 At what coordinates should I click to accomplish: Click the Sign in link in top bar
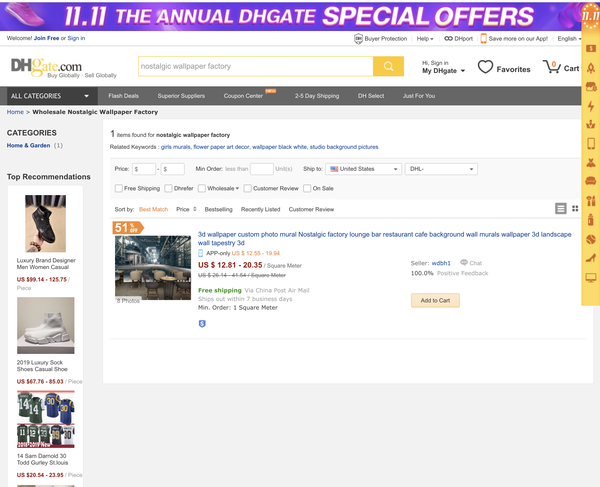76,38
